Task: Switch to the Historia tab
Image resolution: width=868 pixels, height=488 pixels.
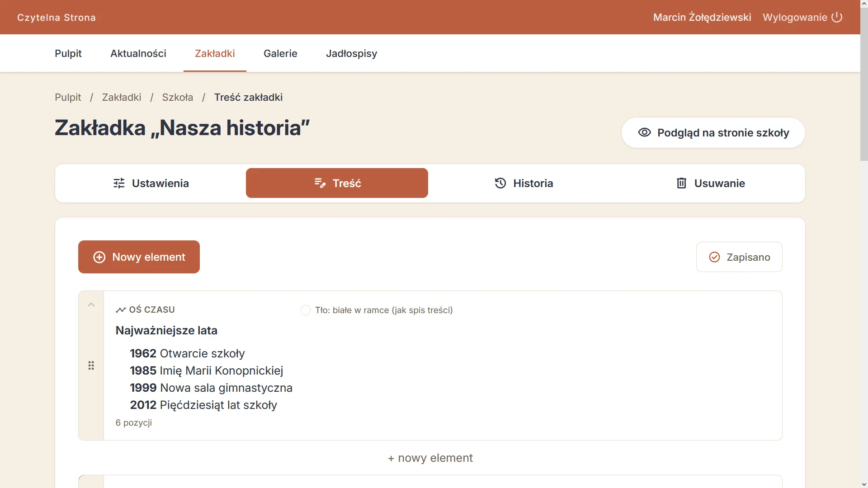Action: (x=524, y=183)
